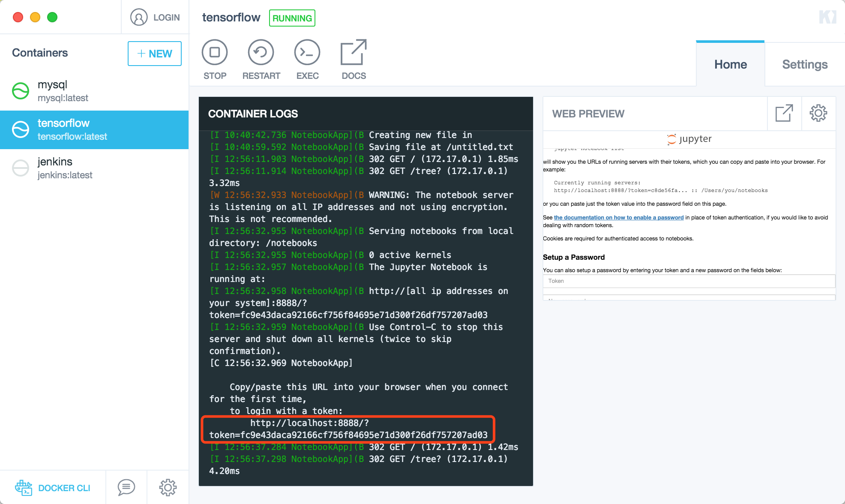
Task: Open the DOCKER CLI
Action: pyautogui.click(x=53, y=488)
